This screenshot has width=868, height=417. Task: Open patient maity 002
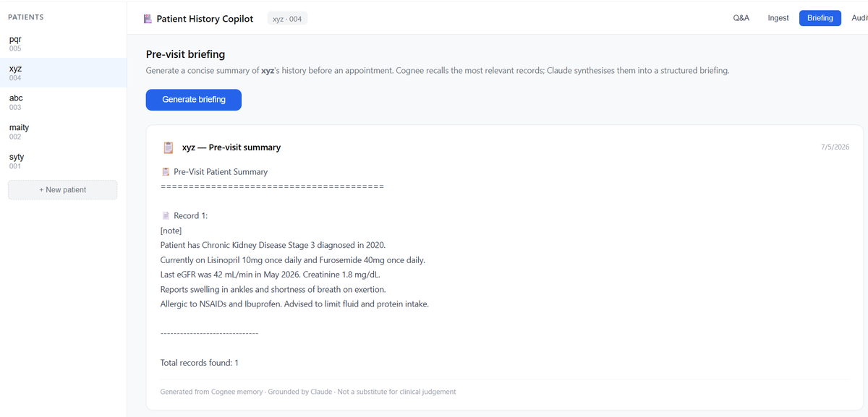coord(64,132)
